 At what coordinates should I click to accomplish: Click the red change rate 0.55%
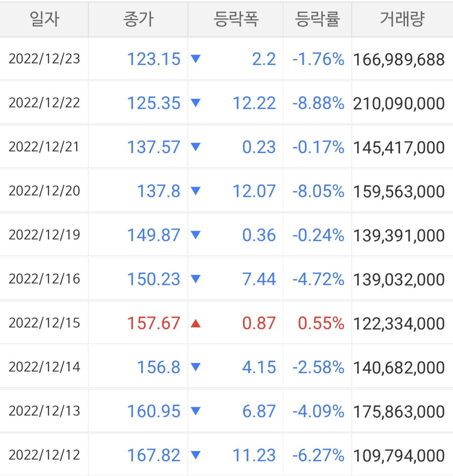coord(321,323)
